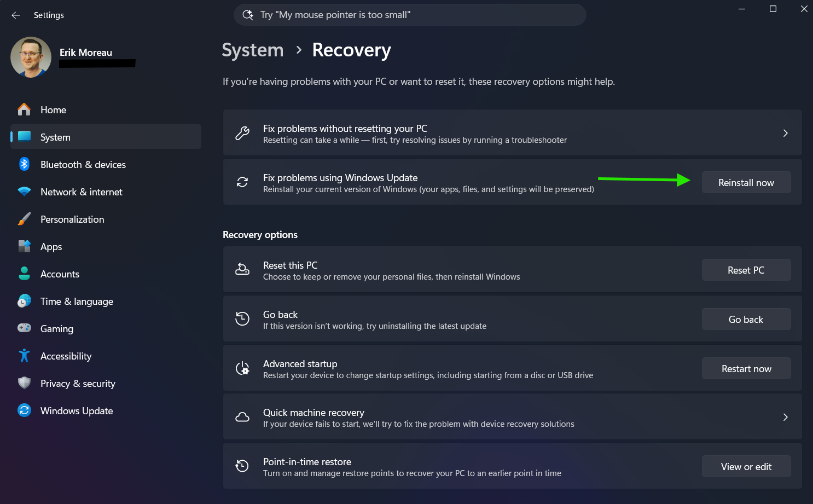The width and height of the screenshot is (813, 504).
Task: Open Home via its house icon
Action: (x=24, y=109)
